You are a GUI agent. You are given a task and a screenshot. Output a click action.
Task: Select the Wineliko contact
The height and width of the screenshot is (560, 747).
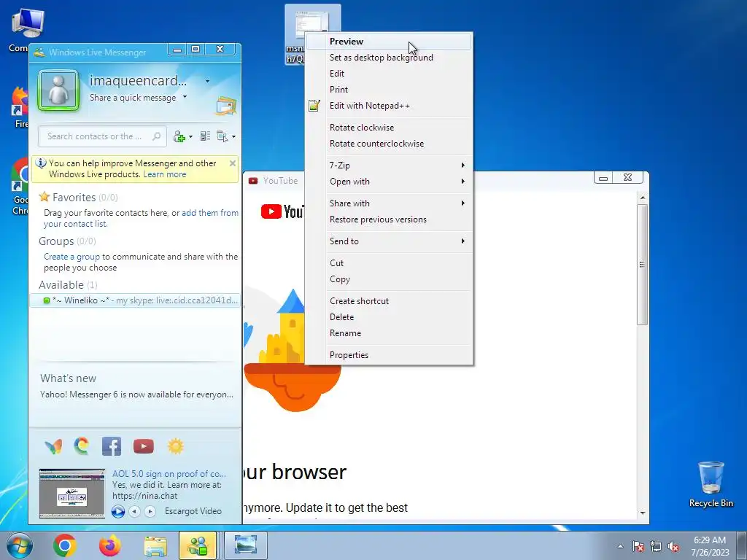[x=135, y=300]
